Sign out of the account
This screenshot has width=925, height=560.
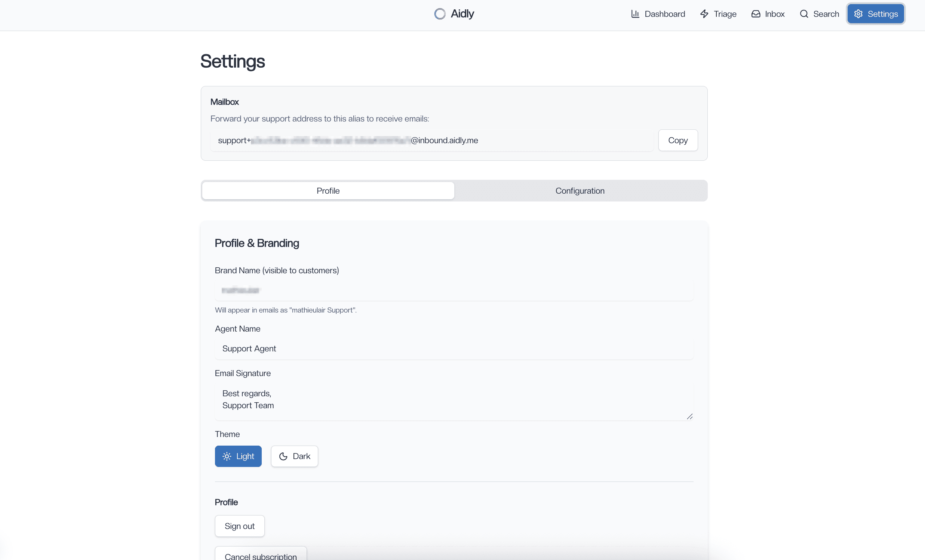[240, 526]
